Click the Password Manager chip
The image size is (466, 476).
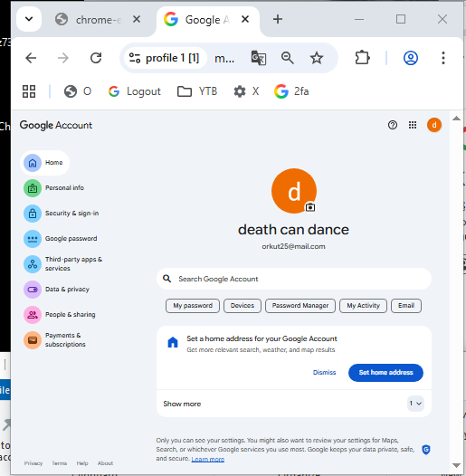[300, 306]
